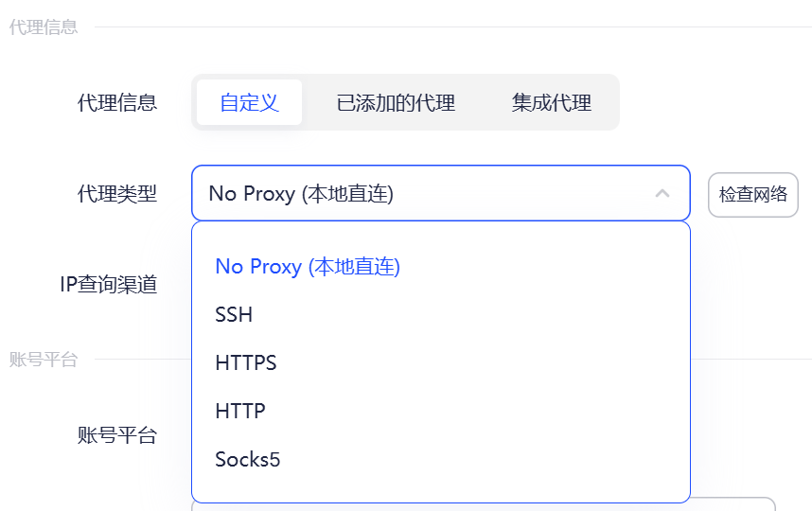Click the gray 账号平台 section heading

point(44,359)
